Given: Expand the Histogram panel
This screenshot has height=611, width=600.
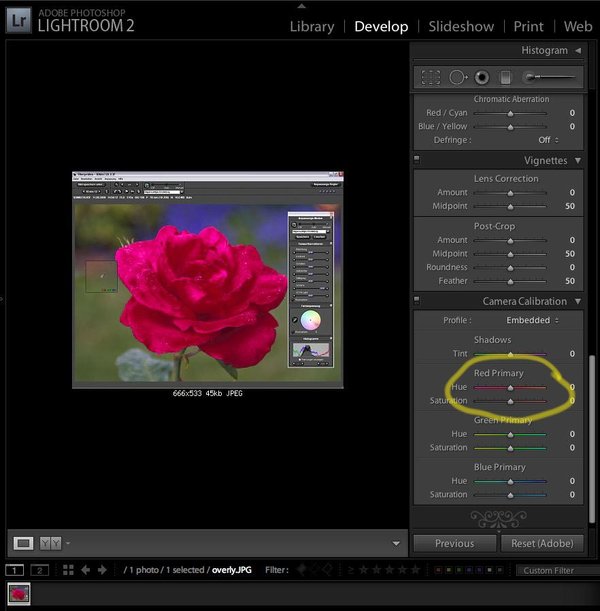Looking at the screenshot, I should (x=578, y=50).
